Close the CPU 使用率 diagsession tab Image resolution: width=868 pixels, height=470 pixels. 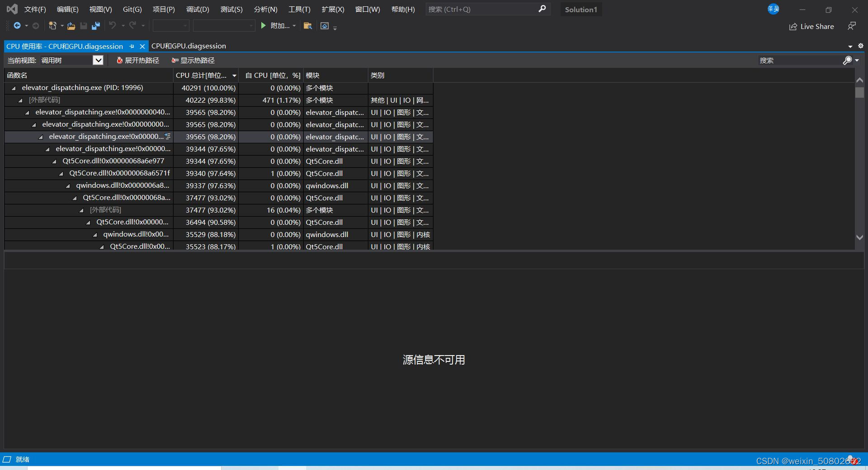point(142,46)
